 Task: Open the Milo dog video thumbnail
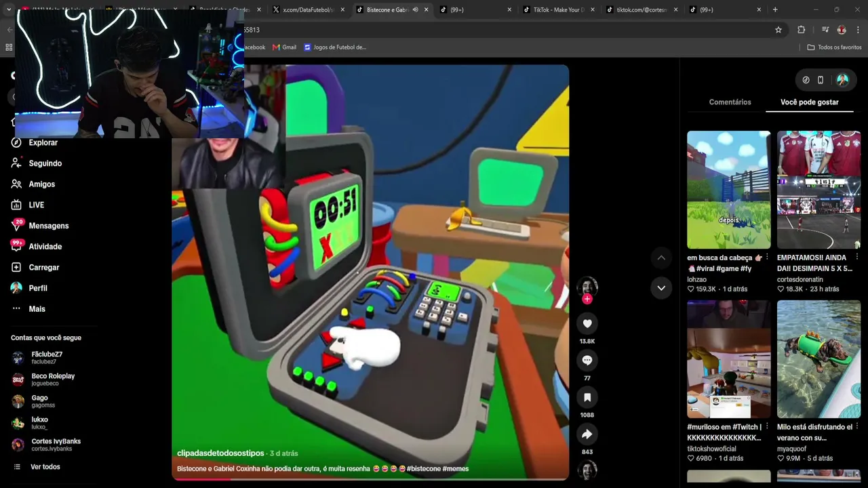pos(818,359)
